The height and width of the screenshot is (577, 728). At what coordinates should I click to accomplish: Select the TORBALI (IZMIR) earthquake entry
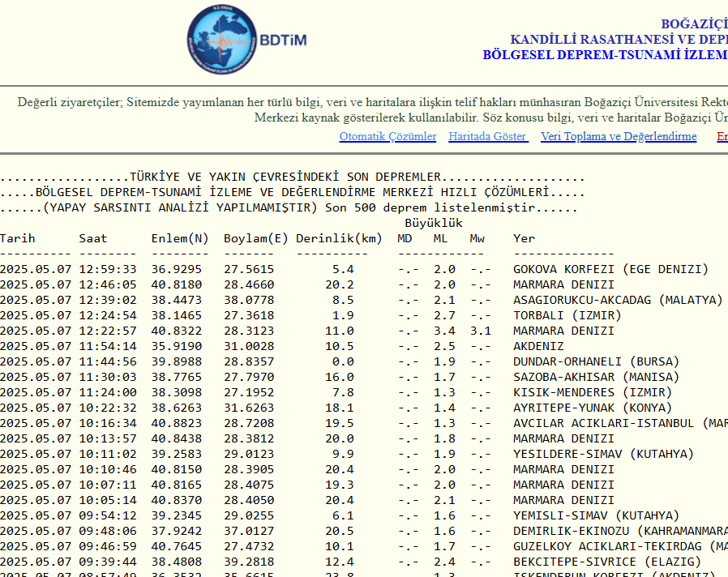[x=567, y=315]
